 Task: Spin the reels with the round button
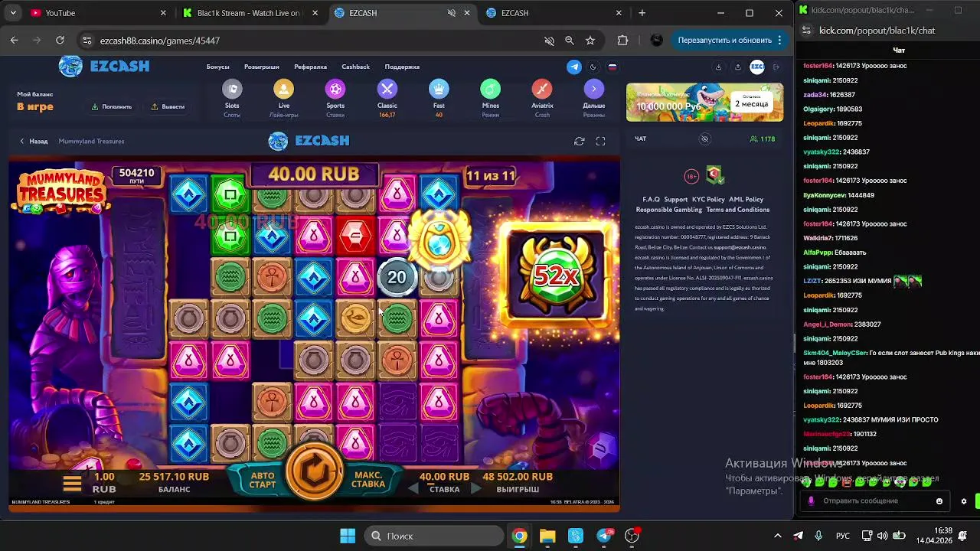coord(315,471)
